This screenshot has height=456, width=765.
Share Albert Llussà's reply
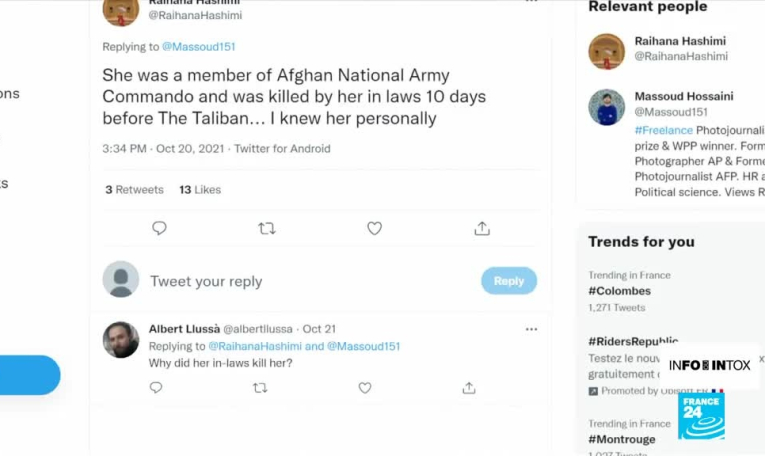pyautogui.click(x=469, y=388)
